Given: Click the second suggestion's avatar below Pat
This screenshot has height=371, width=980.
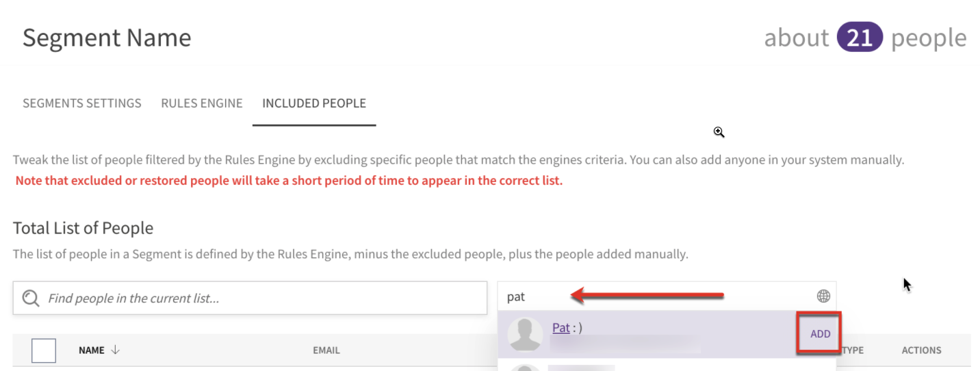Looking at the screenshot, I should pos(526,367).
